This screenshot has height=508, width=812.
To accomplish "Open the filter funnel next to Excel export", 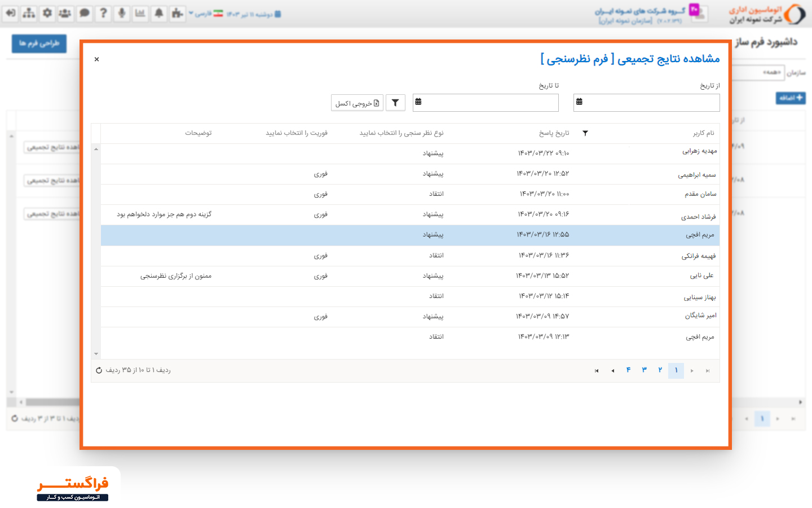I will 395,102.
